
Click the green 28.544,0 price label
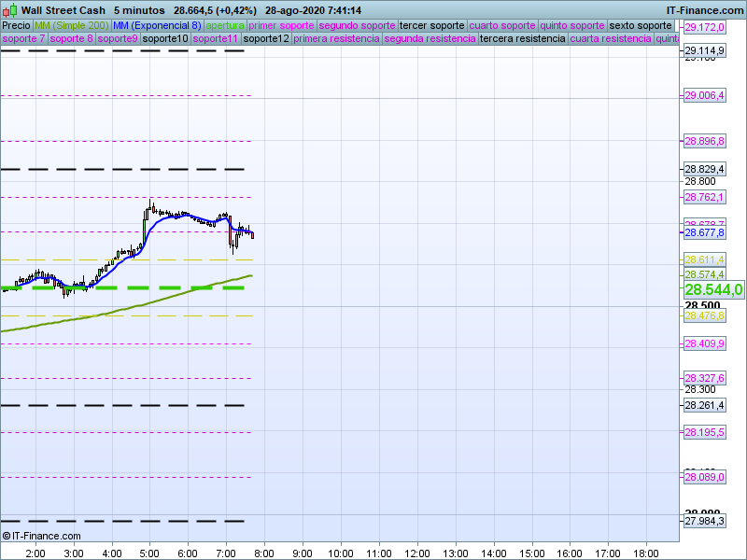pos(713,289)
